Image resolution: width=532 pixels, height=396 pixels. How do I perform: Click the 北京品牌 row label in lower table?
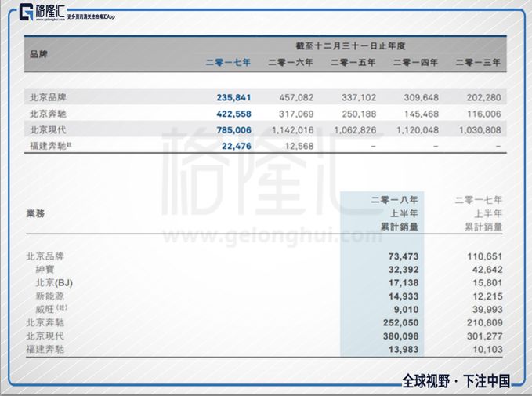pos(45,256)
